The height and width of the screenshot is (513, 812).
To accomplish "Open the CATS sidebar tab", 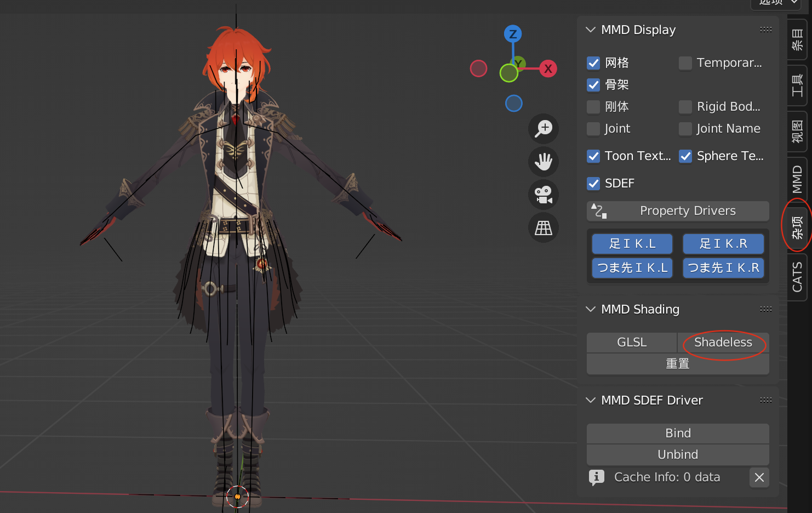I will click(x=797, y=277).
